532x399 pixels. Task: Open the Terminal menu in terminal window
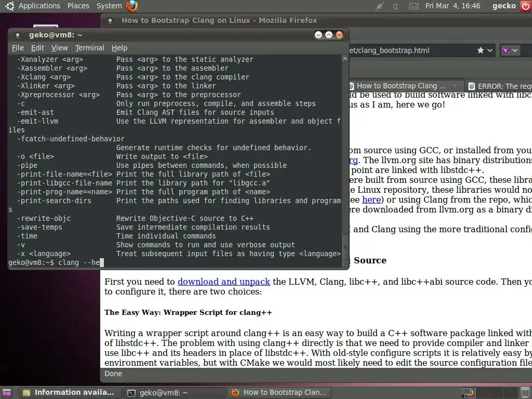pos(89,48)
